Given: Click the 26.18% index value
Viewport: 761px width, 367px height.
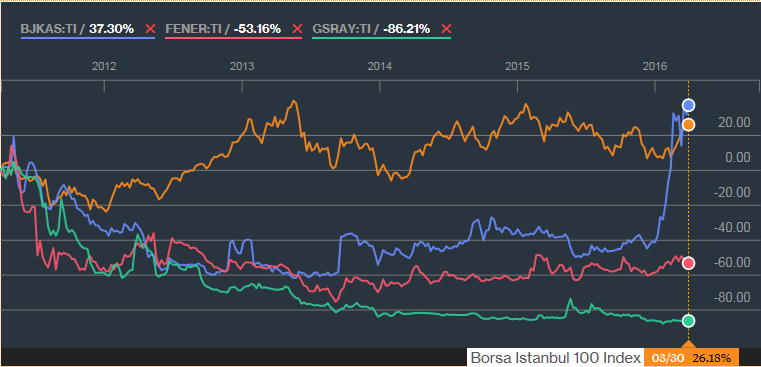Looking at the screenshot, I should point(711,358).
